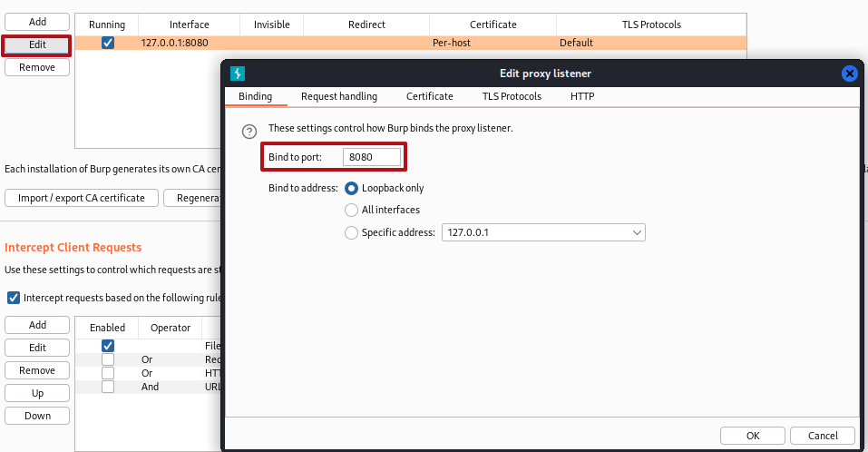Open the Certificate tab in dialog

430,96
